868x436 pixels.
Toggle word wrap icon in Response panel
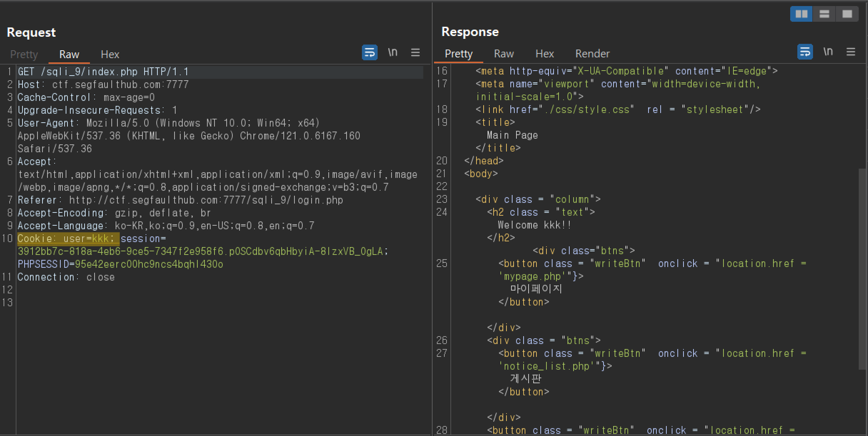[x=805, y=52]
